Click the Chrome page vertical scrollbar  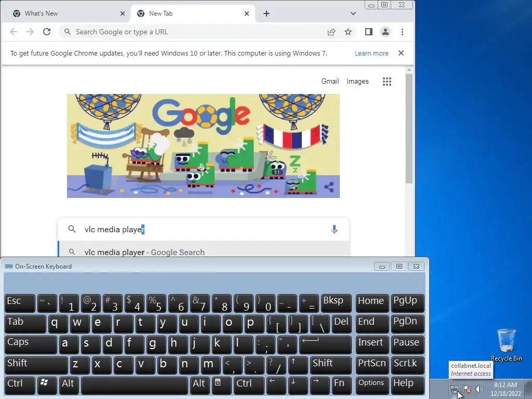pos(409,129)
